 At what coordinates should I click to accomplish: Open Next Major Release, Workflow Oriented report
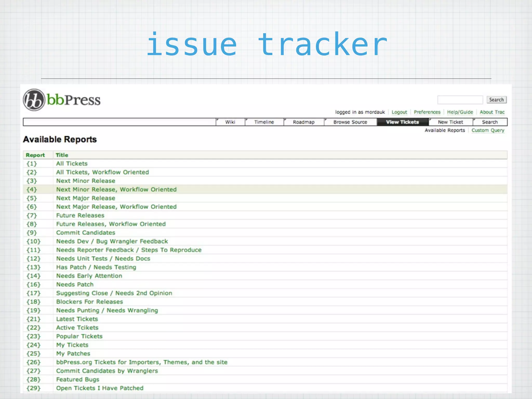click(x=116, y=207)
